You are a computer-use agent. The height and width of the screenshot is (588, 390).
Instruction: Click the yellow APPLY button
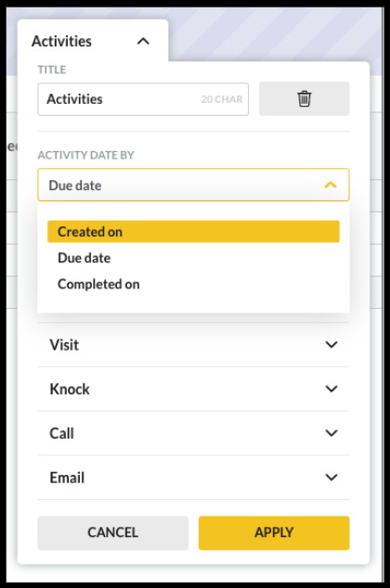274,532
